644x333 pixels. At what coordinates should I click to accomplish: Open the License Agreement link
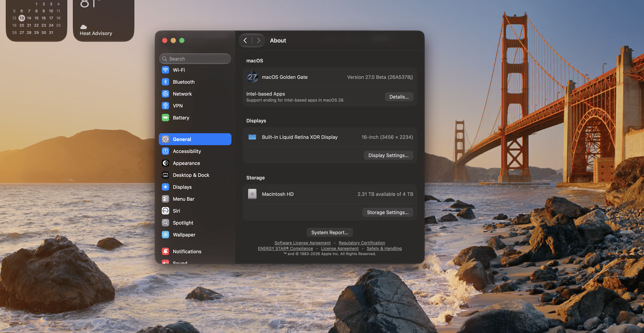tap(340, 248)
